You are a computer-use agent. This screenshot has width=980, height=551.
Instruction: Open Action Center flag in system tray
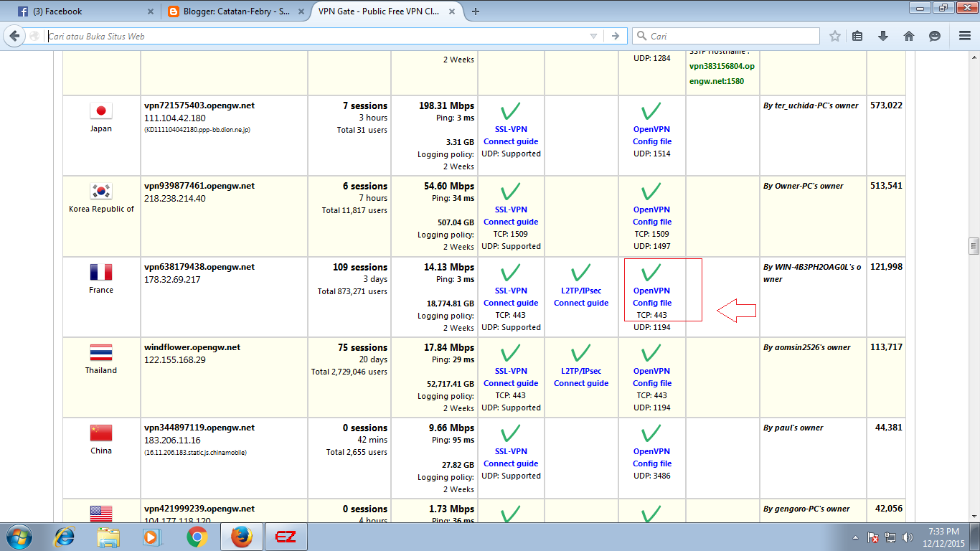coord(873,537)
